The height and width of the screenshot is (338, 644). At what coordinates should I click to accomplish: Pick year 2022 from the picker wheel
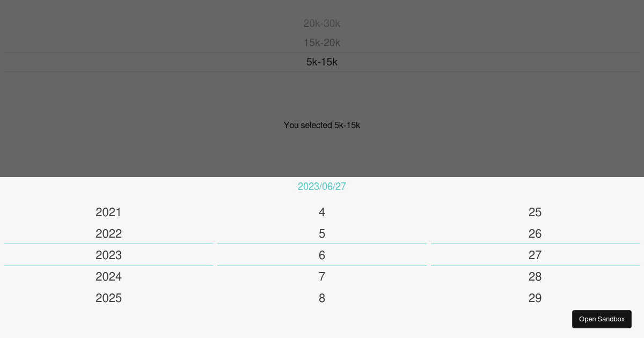[108, 234]
